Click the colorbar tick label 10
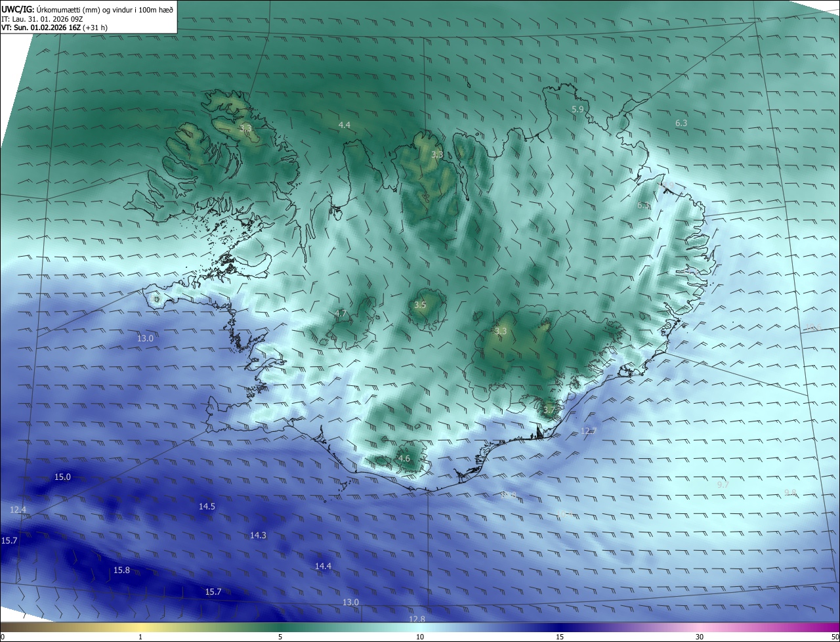Viewport: 840px width, 642px height. 420,637
